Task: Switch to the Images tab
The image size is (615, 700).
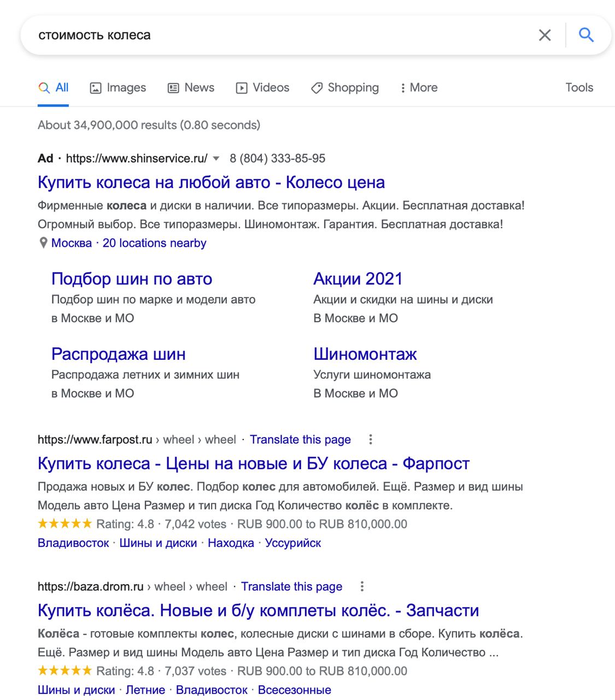Action: (118, 87)
